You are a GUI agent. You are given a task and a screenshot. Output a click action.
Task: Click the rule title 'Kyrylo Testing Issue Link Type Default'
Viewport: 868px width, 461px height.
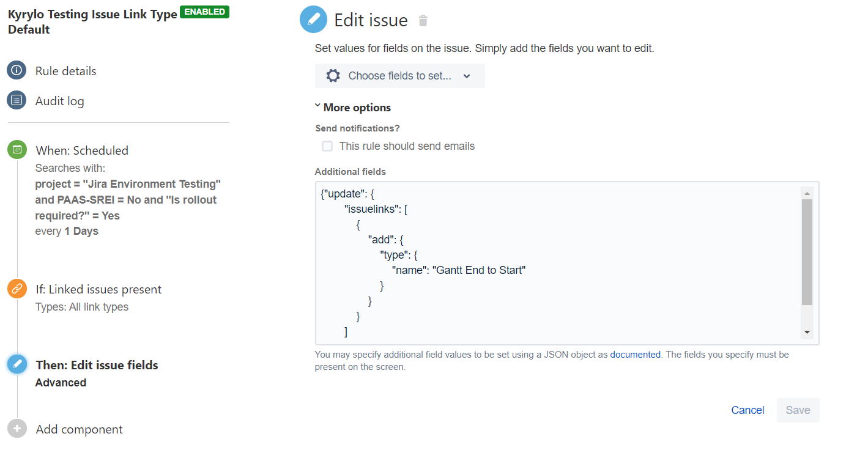pos(92,21)
